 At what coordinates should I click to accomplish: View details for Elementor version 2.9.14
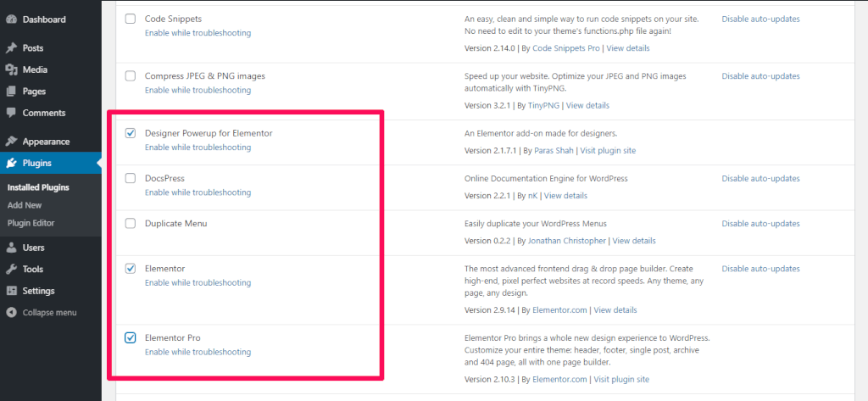tap(615, 310)
